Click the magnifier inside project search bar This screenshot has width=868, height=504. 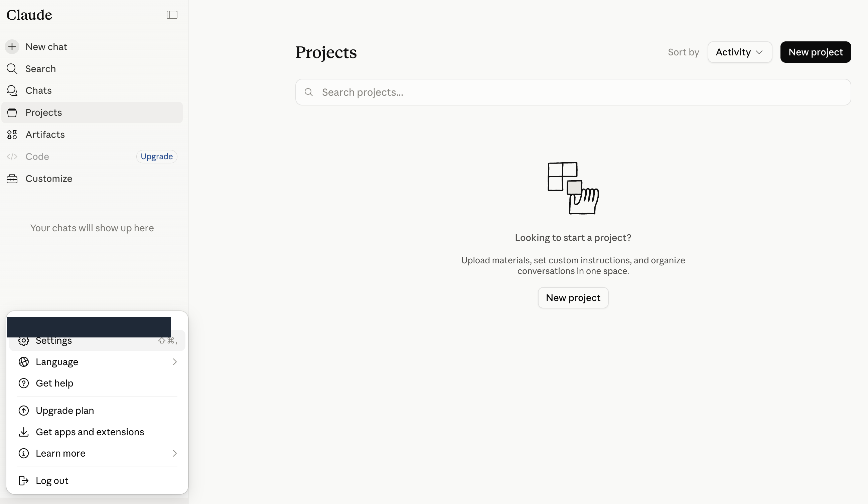click(309, 92)
